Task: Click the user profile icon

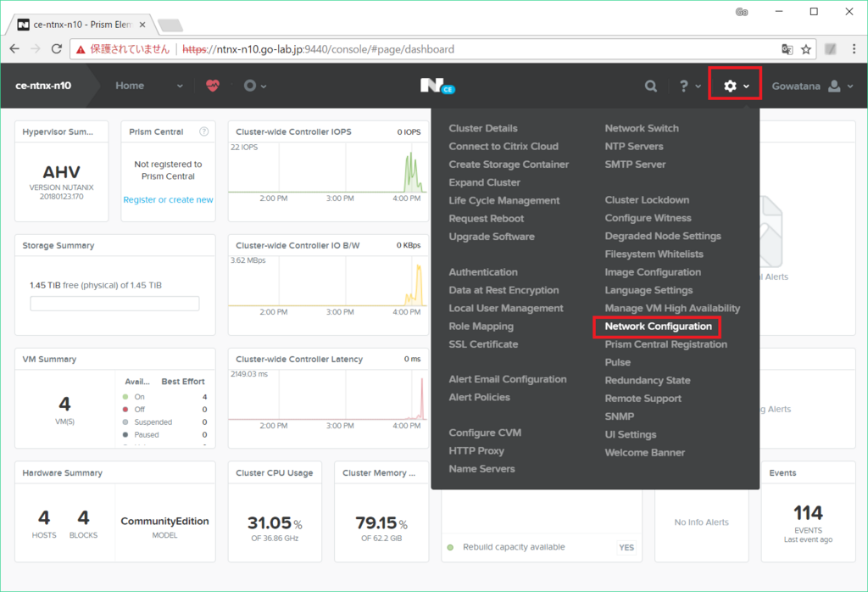Action: pyautogui.click(x=834, y=86)
